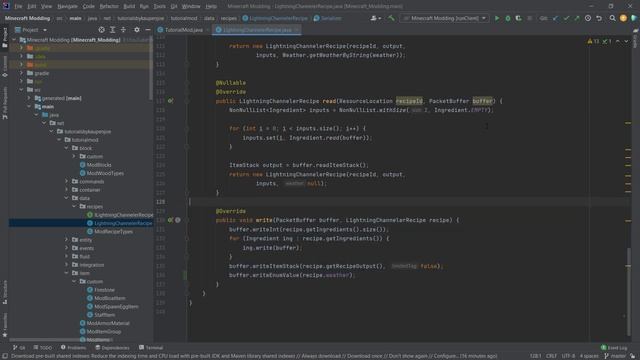The image size is (640, 360).
Task: Run with coverage using the shield icon
Action: click(518, 18)
